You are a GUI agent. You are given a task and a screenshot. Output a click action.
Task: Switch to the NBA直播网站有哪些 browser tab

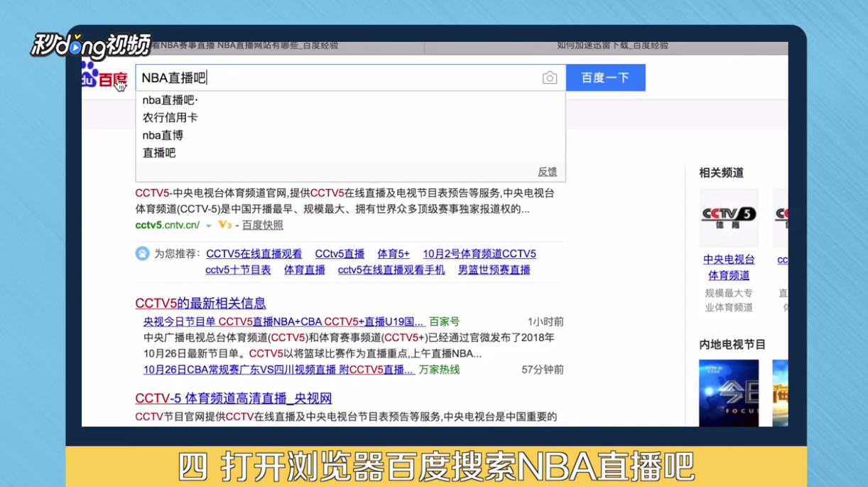[253, 46]
